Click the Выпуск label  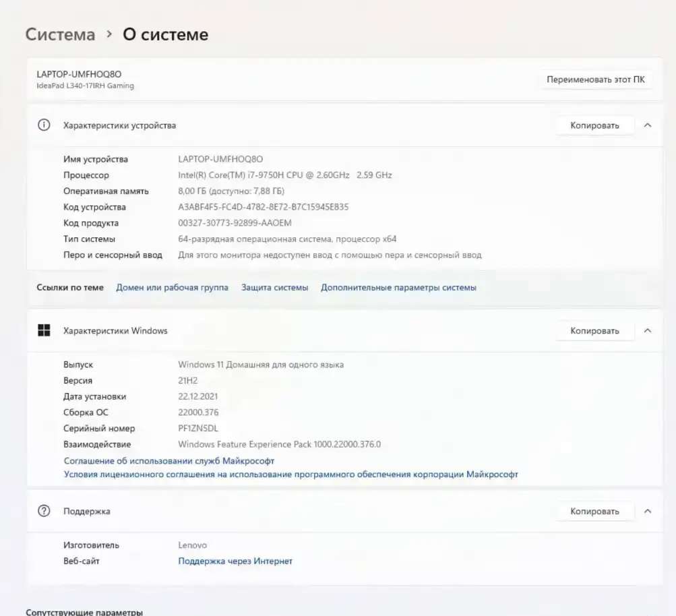[x=78, y=365]
